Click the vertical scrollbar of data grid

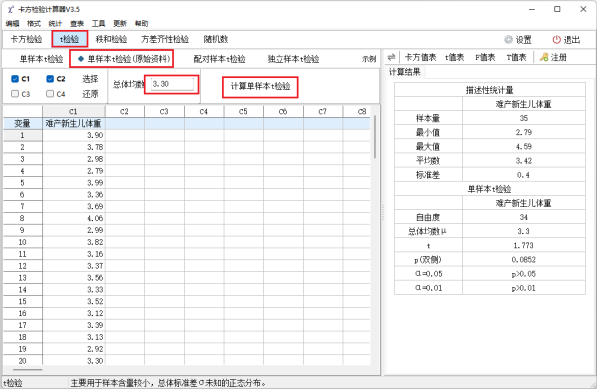[375, 137]
